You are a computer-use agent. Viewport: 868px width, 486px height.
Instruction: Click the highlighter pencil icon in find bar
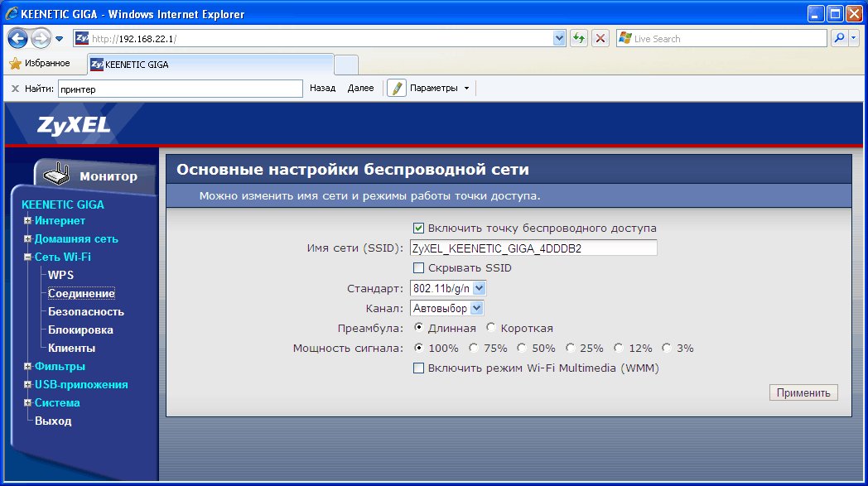(x=397, y=88)
